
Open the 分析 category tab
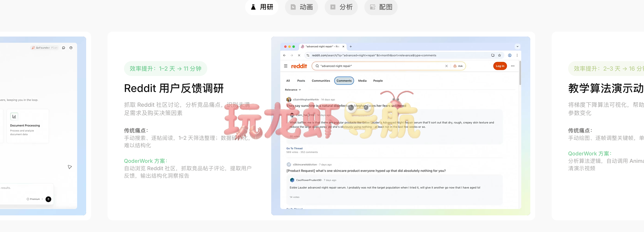(341, 7)
